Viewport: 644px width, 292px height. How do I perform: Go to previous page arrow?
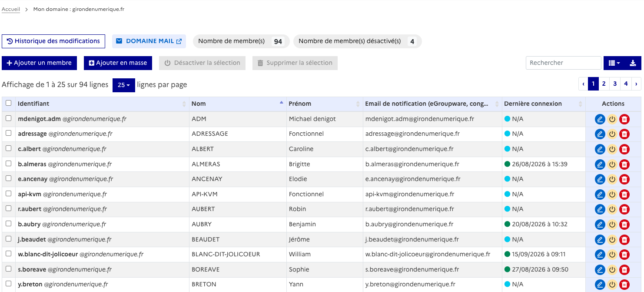[x=583, y=84]
